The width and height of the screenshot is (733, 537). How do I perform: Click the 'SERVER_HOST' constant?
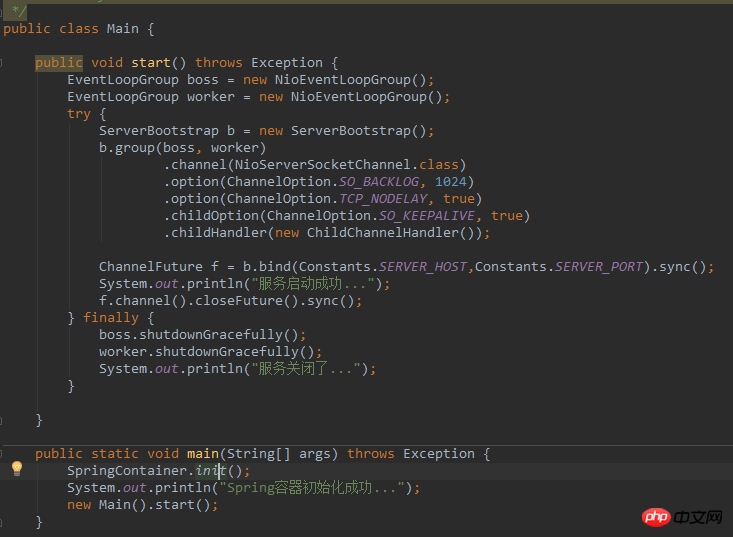pos(423,267)
